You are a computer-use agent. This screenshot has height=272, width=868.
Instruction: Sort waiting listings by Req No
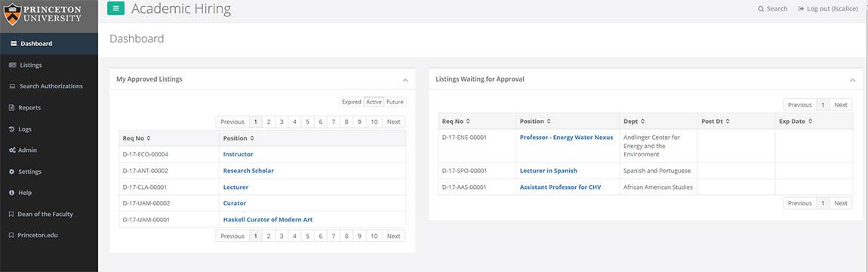coord(476,122)
